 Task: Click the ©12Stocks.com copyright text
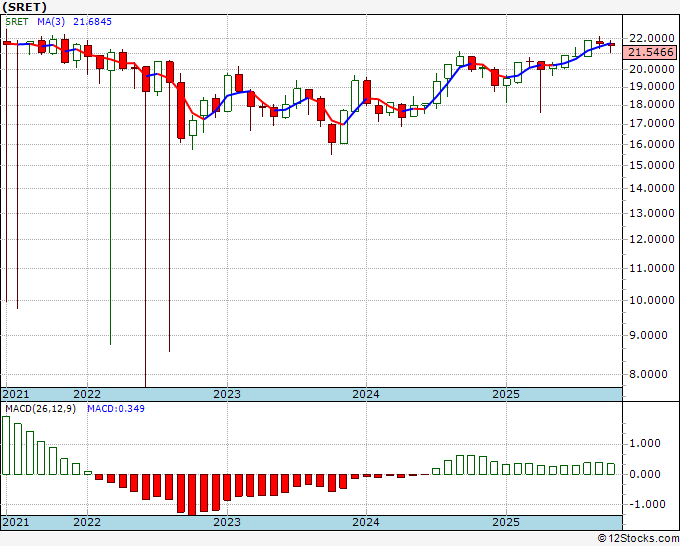pyautogui.click(x=638, y=539)
